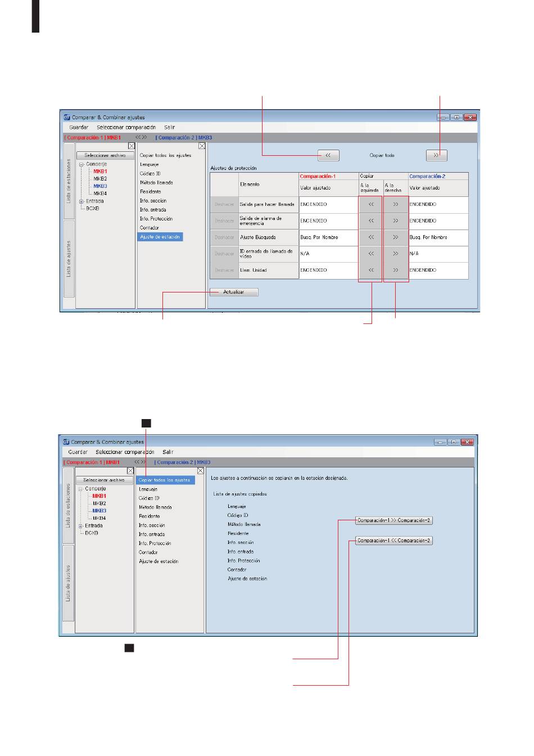The width and height of the screenshot is (534, 756).
Task: Click the << >> swap icon in lower header
Action: [x=140, y=462]
